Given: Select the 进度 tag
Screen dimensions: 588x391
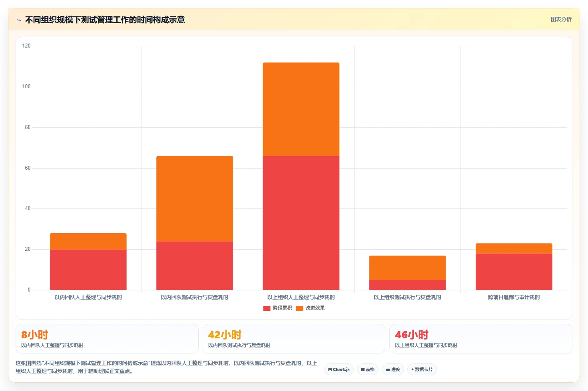Looking at the screenshot, I should (393, 369).
